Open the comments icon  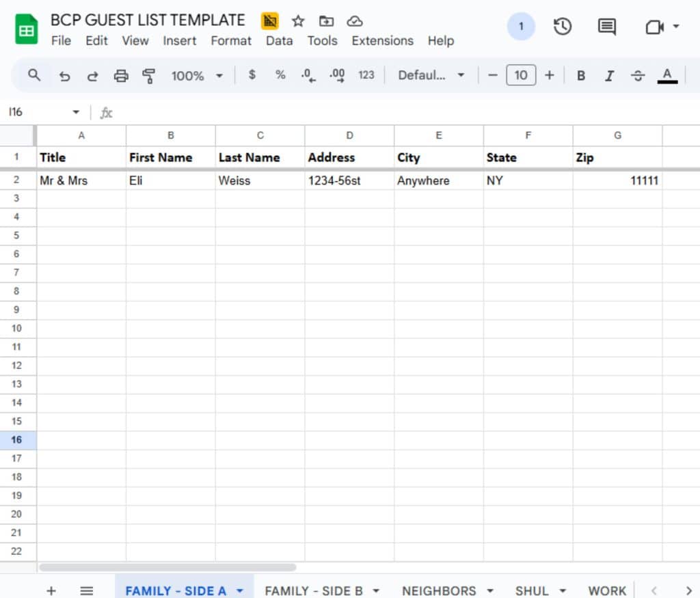point(606,27)
